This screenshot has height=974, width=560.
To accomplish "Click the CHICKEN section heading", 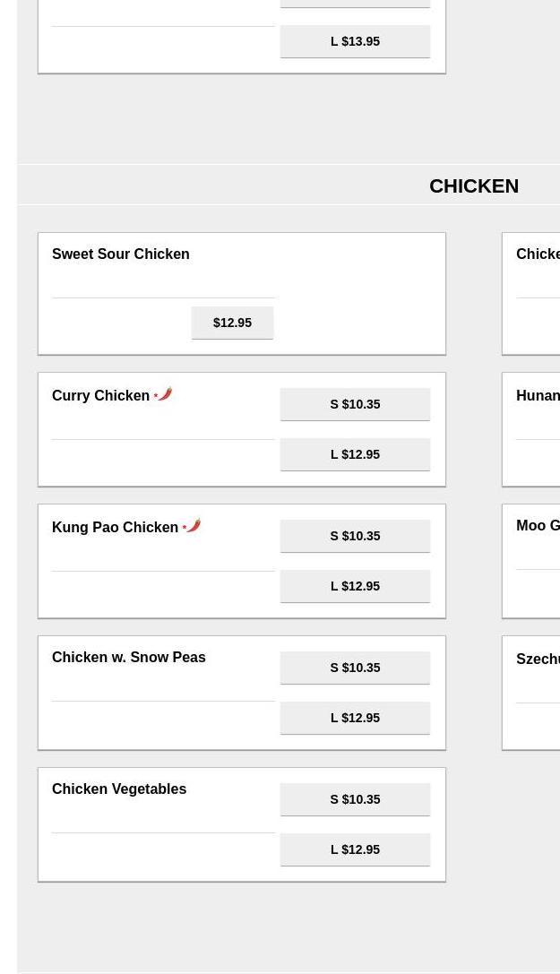I will [x=473, y=185].
